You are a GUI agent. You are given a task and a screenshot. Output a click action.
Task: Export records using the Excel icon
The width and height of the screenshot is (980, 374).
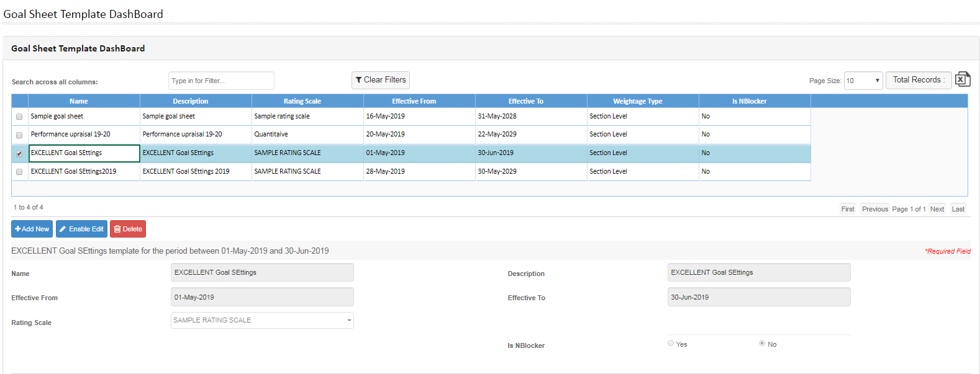(962, 79)
